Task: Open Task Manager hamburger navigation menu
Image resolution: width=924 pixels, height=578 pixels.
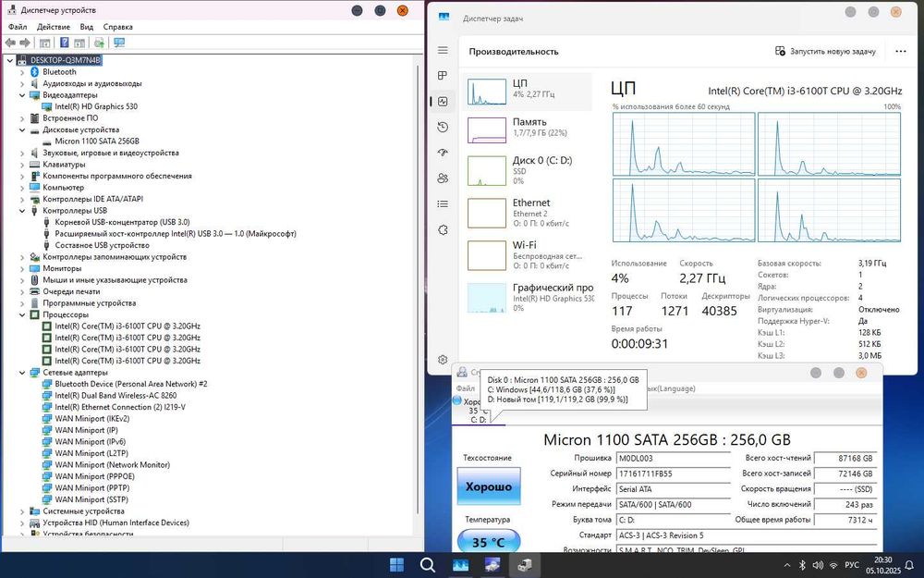Action: click(x=444, y=51)
